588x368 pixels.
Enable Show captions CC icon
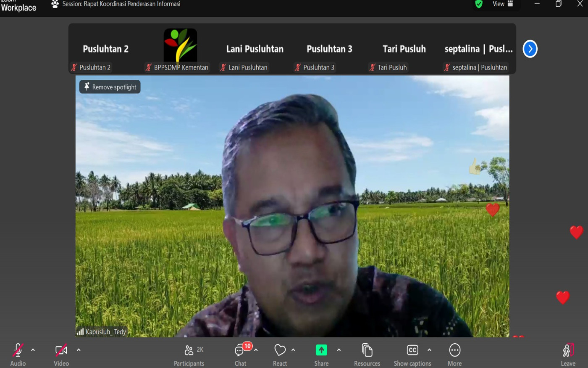pos(412,350)
